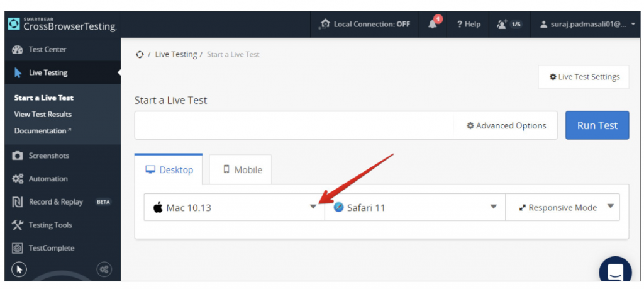Select Live Testing in sidebar

pos(62,73)
